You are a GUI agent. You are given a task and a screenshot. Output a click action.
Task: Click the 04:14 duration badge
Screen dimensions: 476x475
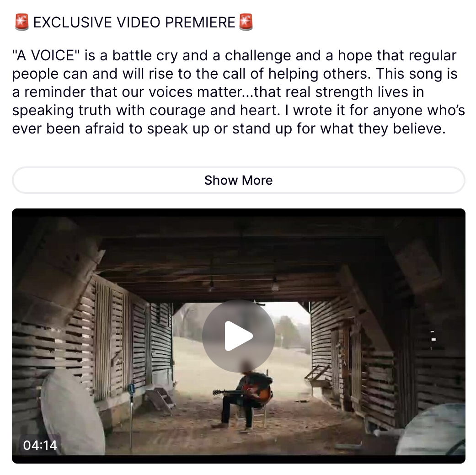(x=40, y=445)
